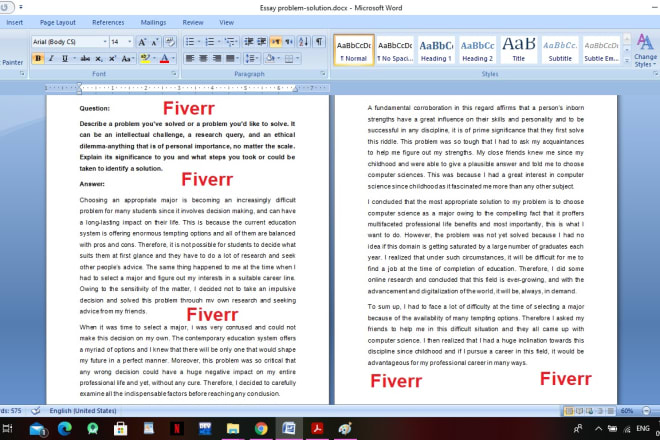Screen dimensions: 660x440
Task: Open the Change Styles menu
Action: click(645, 51)
